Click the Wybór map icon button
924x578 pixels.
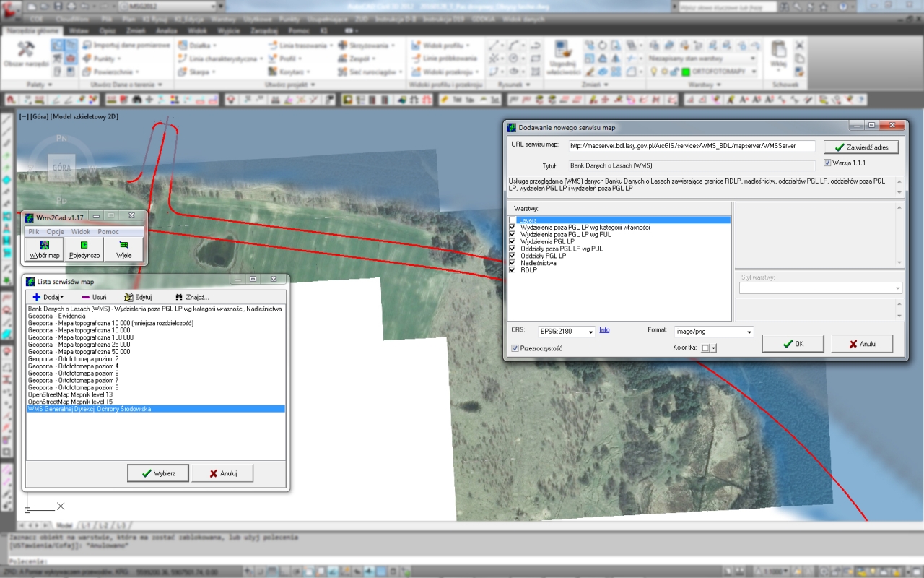tap(44, 246)
